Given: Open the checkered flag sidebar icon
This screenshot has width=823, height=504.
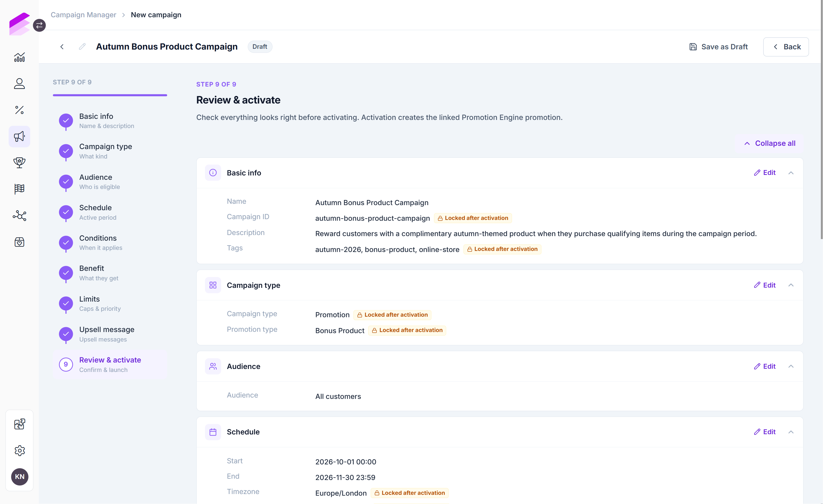Looking at the screenshot, I should point(19,189).
